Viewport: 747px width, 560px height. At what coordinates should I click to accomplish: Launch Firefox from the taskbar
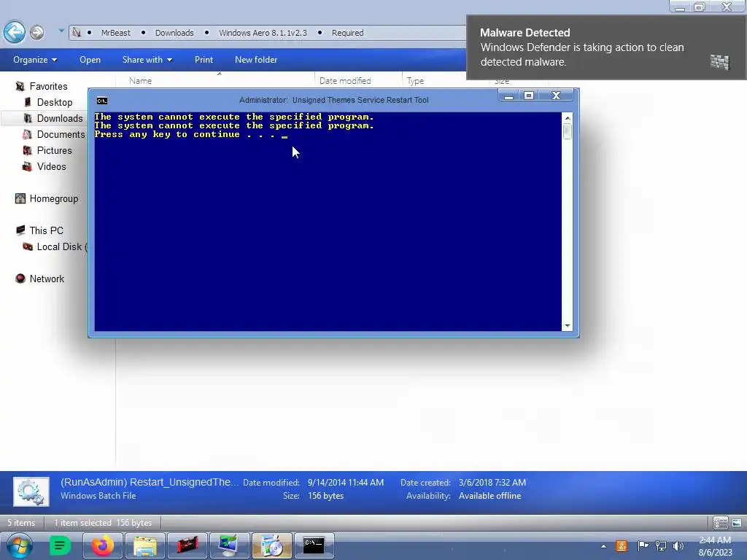point(102,545)
